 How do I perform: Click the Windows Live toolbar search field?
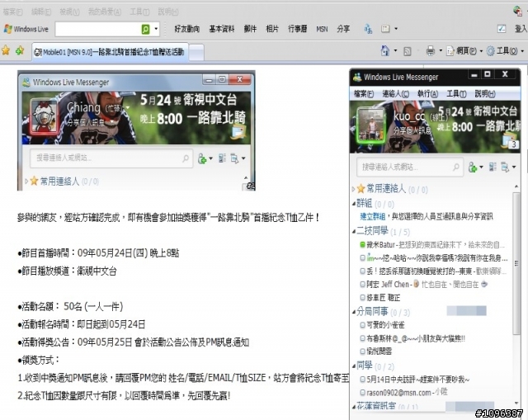[97, 30]
